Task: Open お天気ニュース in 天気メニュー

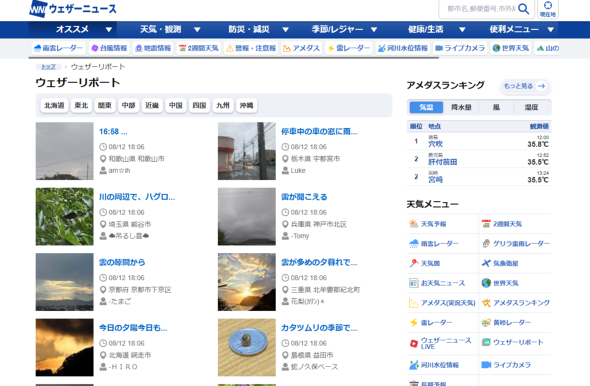Action: coord(442,283)
